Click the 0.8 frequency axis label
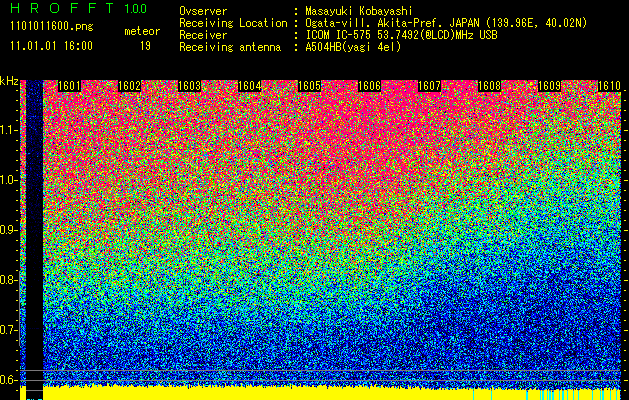 coord(8,280)
